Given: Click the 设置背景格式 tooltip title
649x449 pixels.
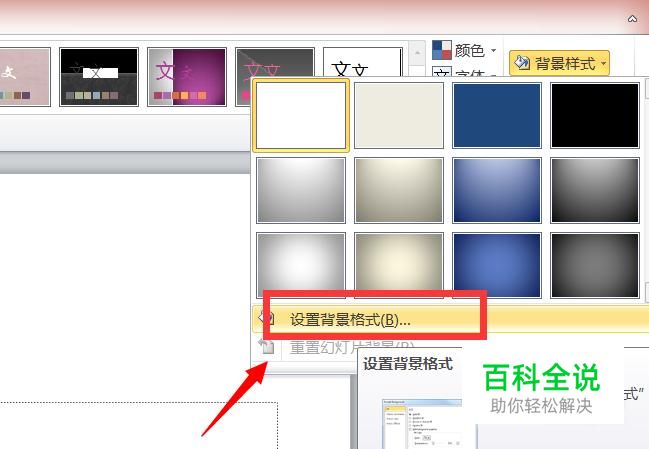Looking at the screenshot, I should pos(408,364).
